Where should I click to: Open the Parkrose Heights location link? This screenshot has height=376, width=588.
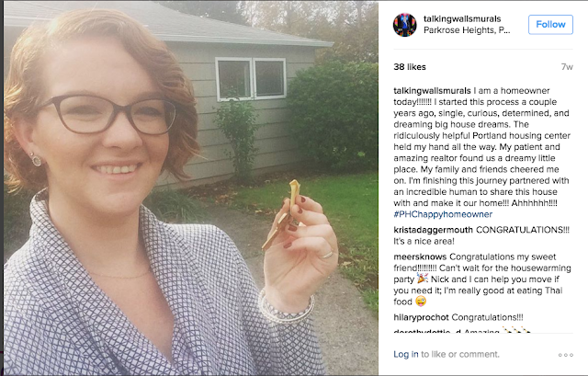467,30
